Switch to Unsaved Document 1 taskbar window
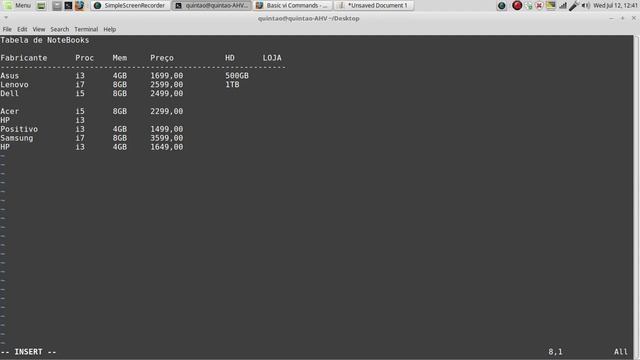The height and width of the screenshot is (360, 640). tap(374, 5)
